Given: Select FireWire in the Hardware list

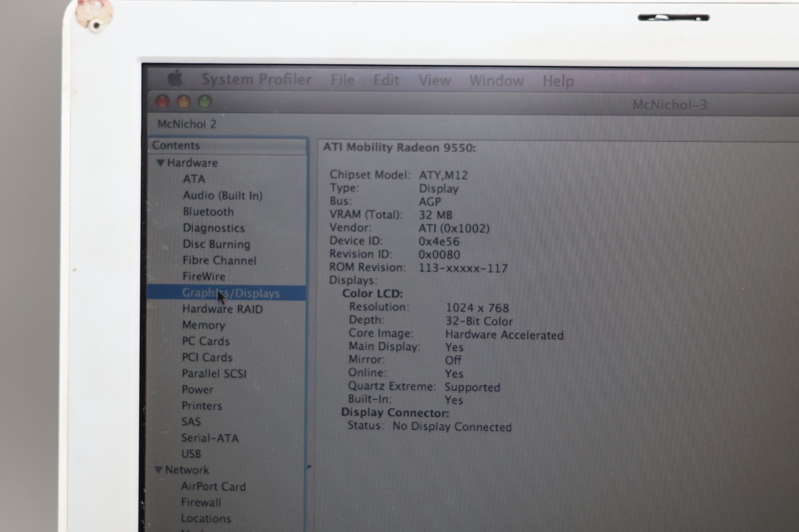Looking at the screenshot, I should coord(204,276).
